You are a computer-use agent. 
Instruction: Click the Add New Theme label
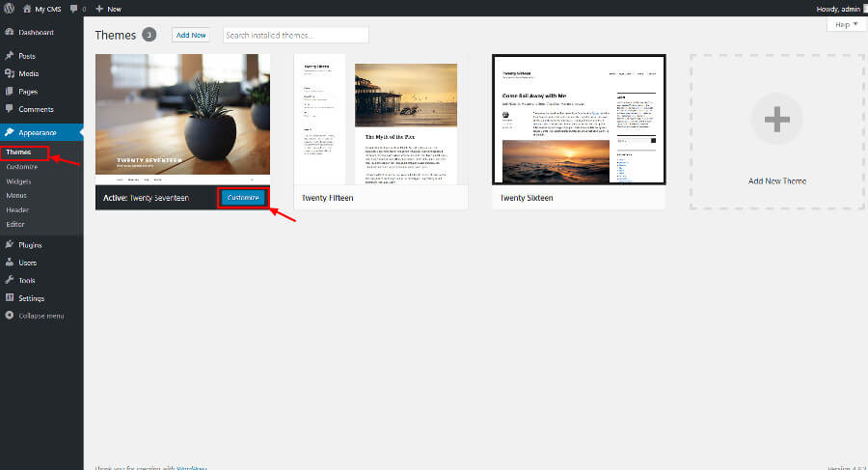[776, 181]
